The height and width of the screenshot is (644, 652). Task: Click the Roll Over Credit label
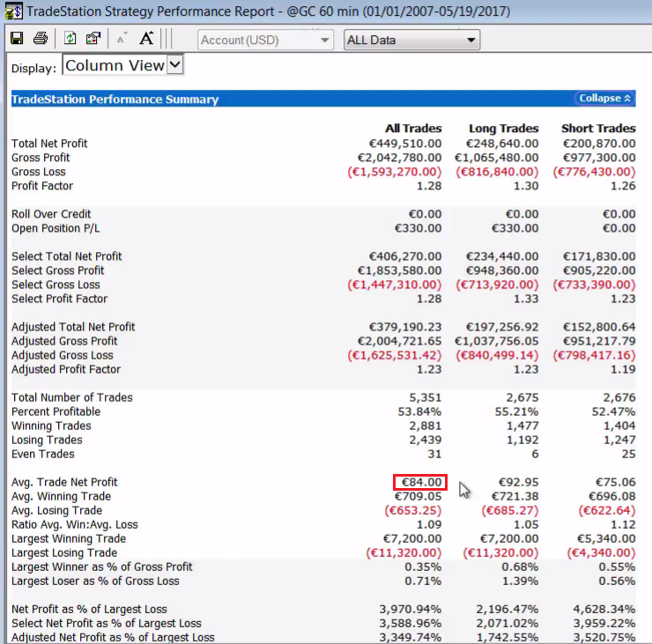pyautogui.click(x=51, y=214)
